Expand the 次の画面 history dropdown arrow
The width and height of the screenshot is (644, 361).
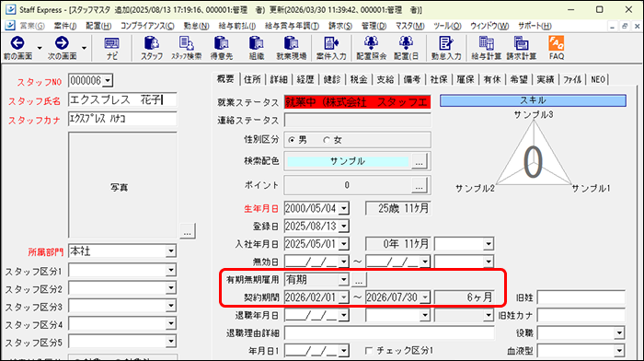[x=84, y=48]
